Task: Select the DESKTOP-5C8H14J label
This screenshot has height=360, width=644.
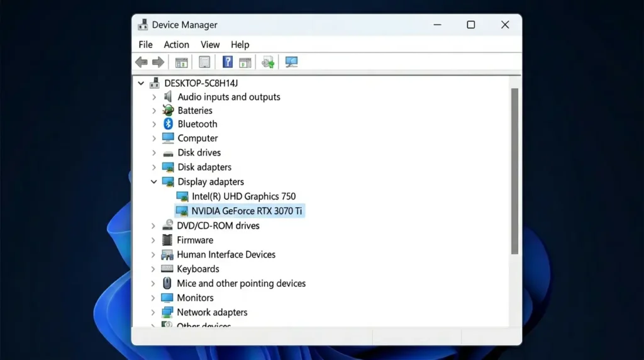Action: [x=201, y=83]
